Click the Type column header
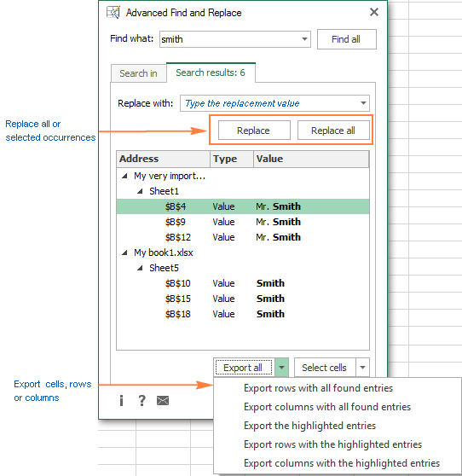The height and width of the screenshot is (476, 462). [x=232, y=159]
